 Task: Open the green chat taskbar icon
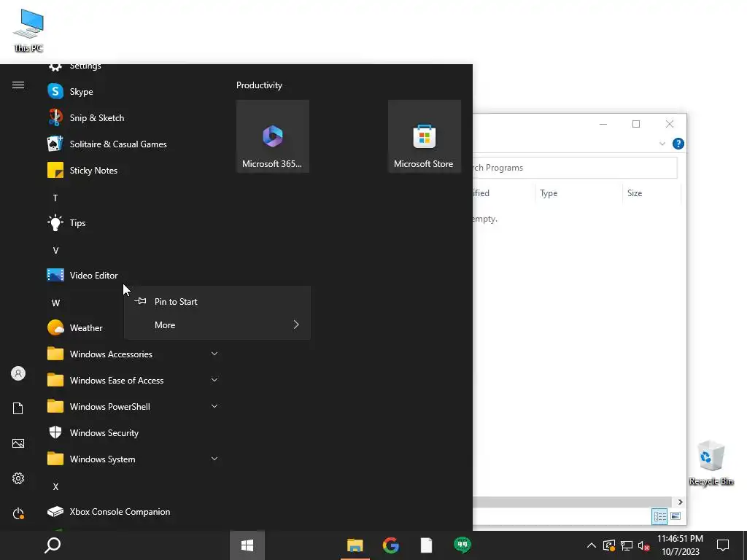tap(462, 545)
